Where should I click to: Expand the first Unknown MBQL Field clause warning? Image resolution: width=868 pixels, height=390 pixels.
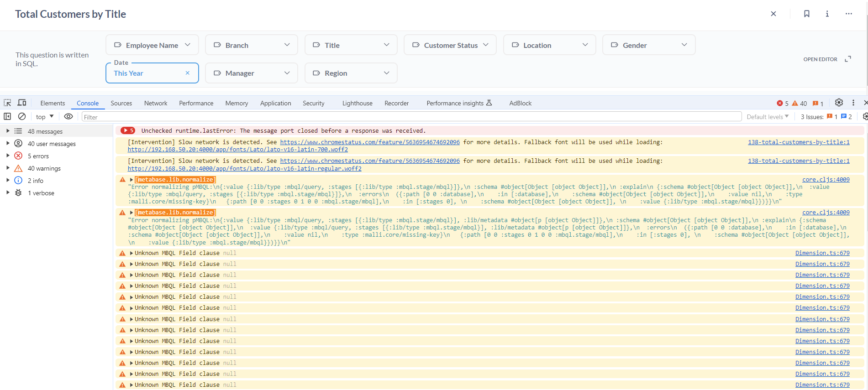132,253
